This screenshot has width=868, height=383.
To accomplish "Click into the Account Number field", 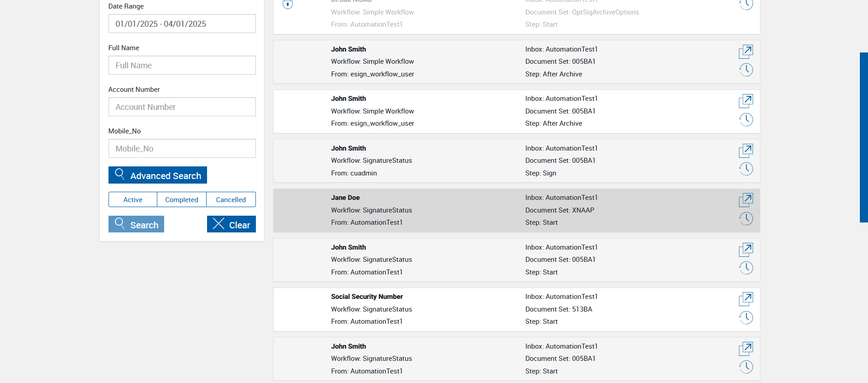I will coord(182,107).
